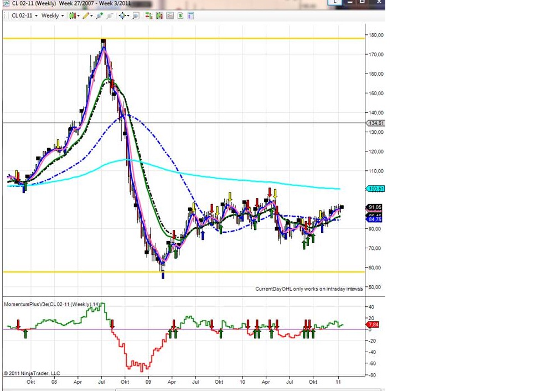Open the chart trader icon

149,15
